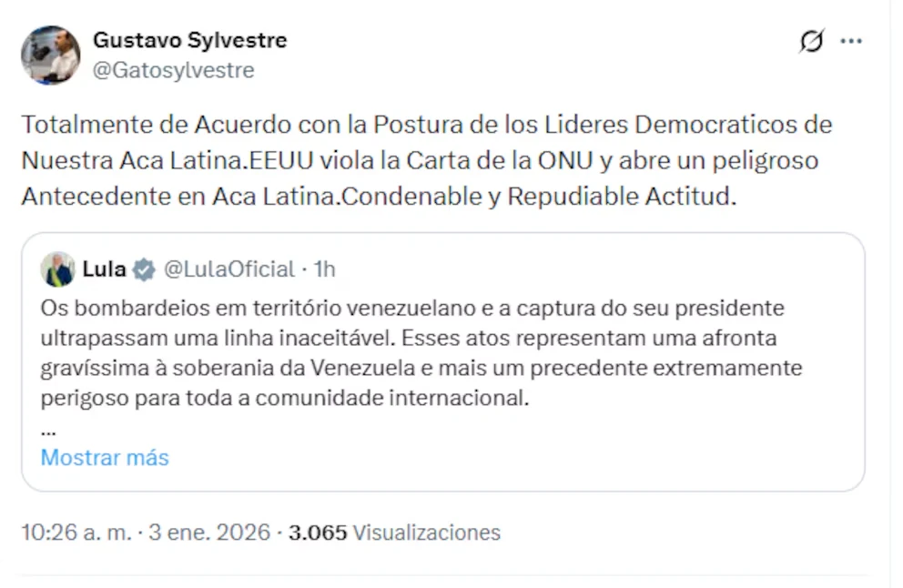The height and width of the screenshot is (588, 903).
Task: Click the verified badge beside Lula
Action: pos(143,269)
